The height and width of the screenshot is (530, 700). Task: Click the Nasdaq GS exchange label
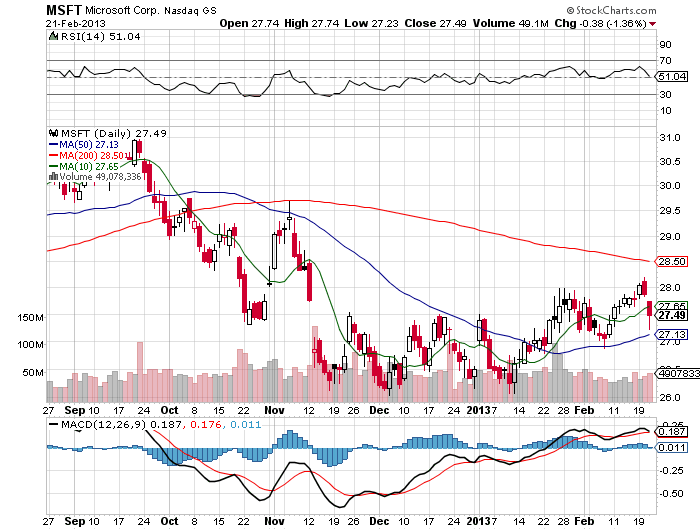coord(190,11)
